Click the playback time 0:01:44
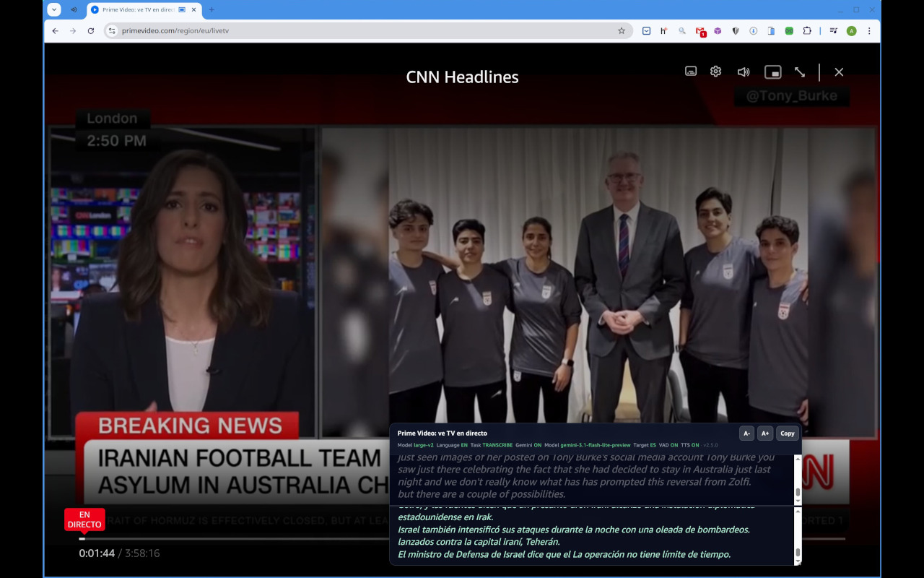 coord(97,553)
